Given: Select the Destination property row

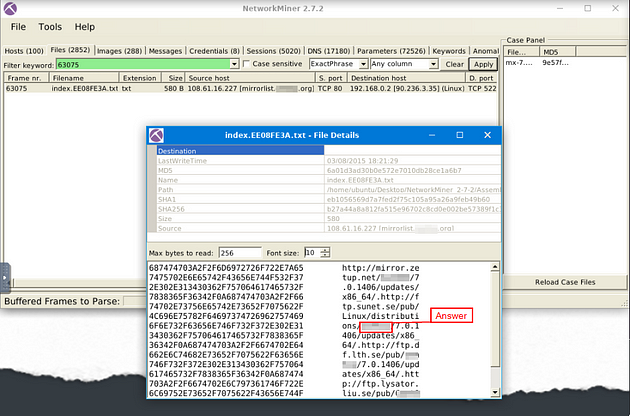Looking at the screenshot, I should [x=328, y=151].
